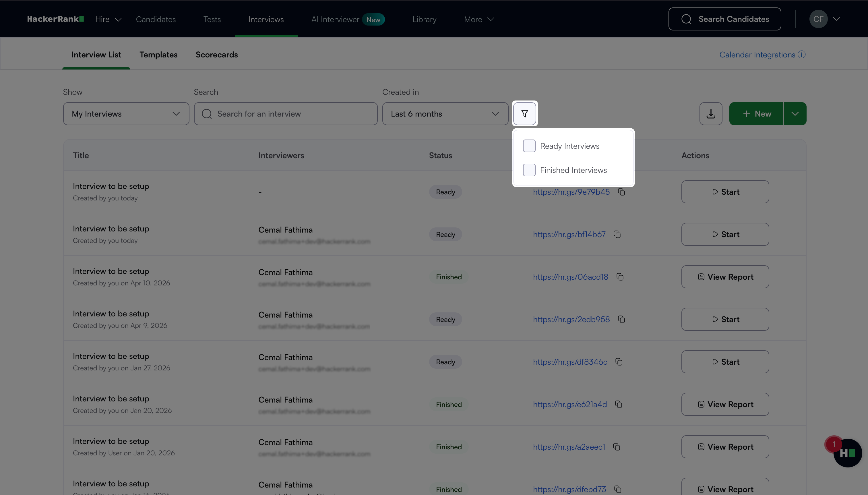Click the CF profile avatar
Image resolution: width=868 pixels, height=495 pixels.
pos(818,19)
